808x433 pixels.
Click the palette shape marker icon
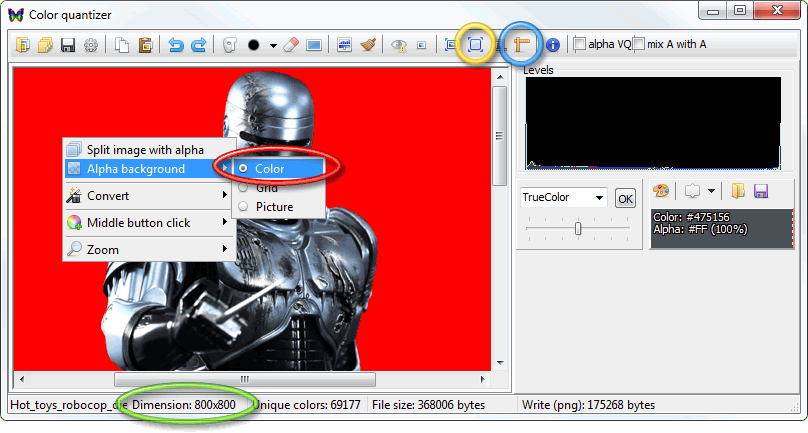click(x=692, y=191)
